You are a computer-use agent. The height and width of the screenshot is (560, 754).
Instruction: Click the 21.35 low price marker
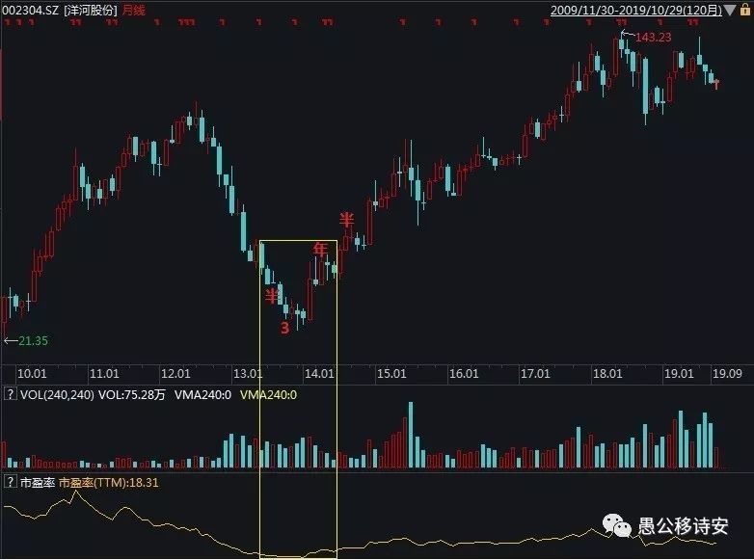32,340
